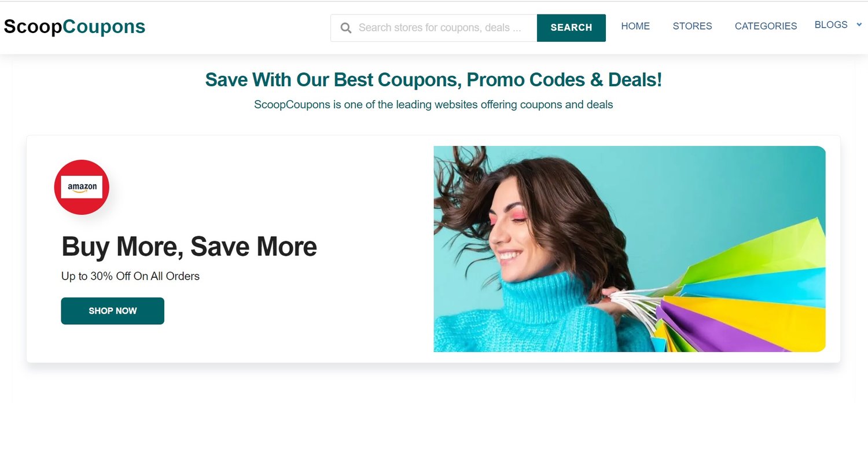Click the magnifying glass search icon
The width and height of the screenshot is (868, 459).
point(346,28)
